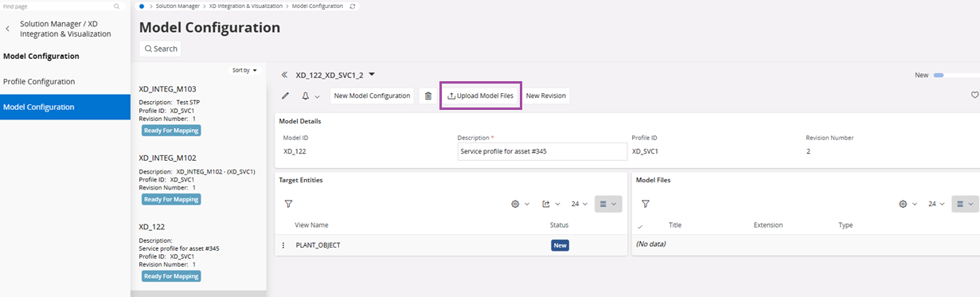Click Upload Model Files button
The width and height of the screenshot is (980, 297).
coord(481,96)
